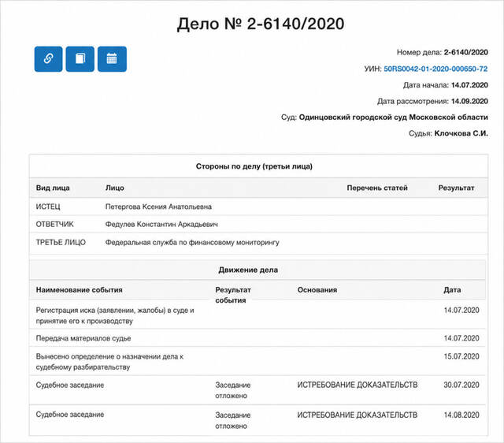Click the blue copy document icon button
The width and height of the screenshot is (504, 443).
(80, 59)
